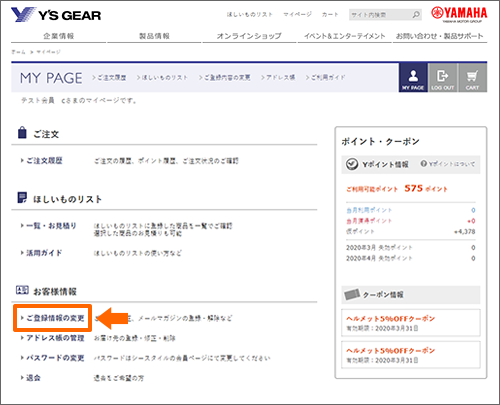Screen dimensions: 500x405
Task: Click the shopping bag icon beside ご注文
Action: pyautogui.click(x=22, y=132)
